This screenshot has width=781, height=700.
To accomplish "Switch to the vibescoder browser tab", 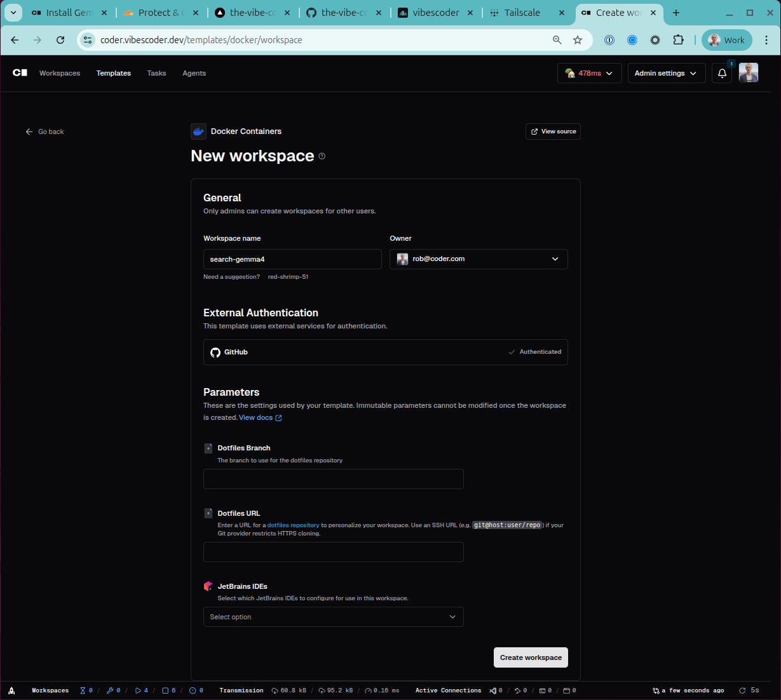I will click(436, 13).
